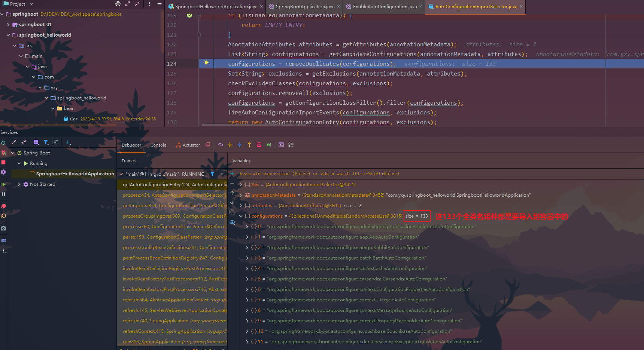Click Drop Frame icon in debugger toolbar
Viewport: 644px width, 350px height.
point(259,145)
